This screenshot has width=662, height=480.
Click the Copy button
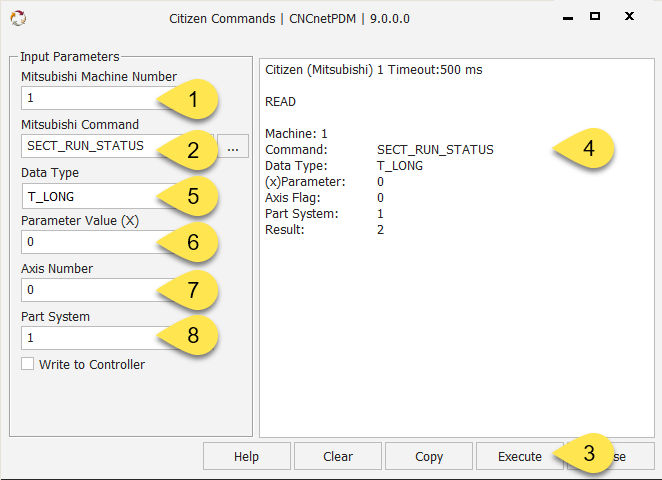point(429,456)
